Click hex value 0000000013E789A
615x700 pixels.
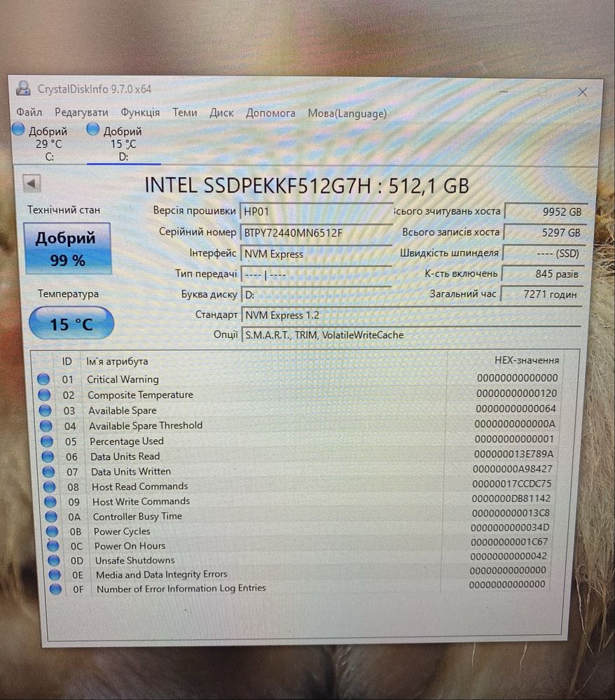point(513,454)
